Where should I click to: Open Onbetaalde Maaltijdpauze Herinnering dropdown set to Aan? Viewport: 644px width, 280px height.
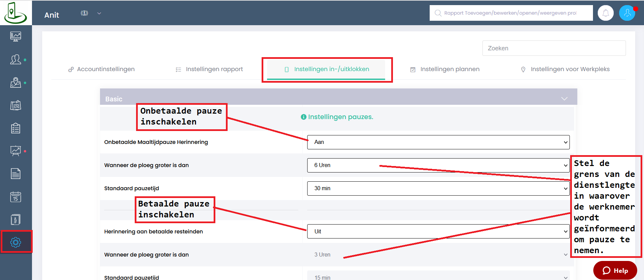tap(438, 142)
